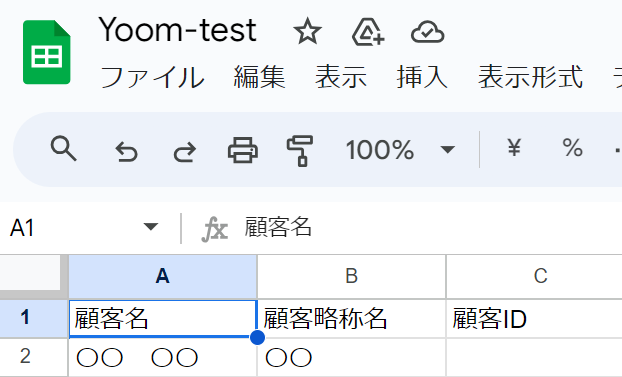Expand the 100% zoom dropdown
Image resolution: width=622 pixels, height=377 pixels.
coord(447,150)
